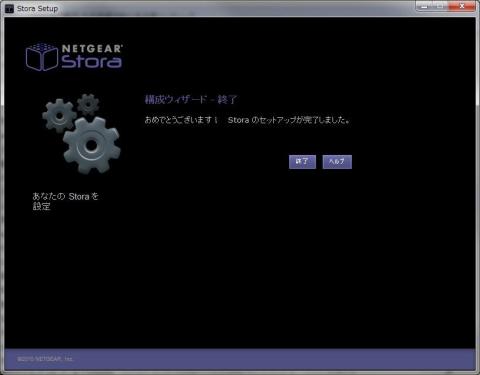Click the NETGEAR copyright text in footer
480x375 pixels.
(45, 359)
